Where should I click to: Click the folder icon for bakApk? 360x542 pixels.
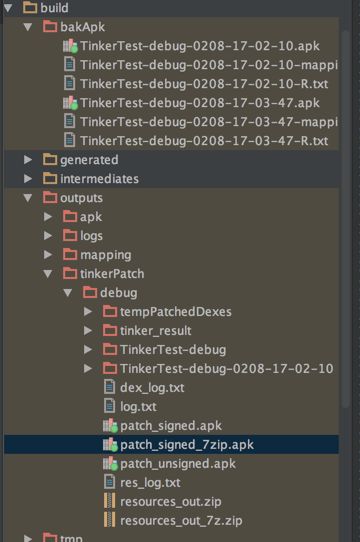click(x=50, y=27)
